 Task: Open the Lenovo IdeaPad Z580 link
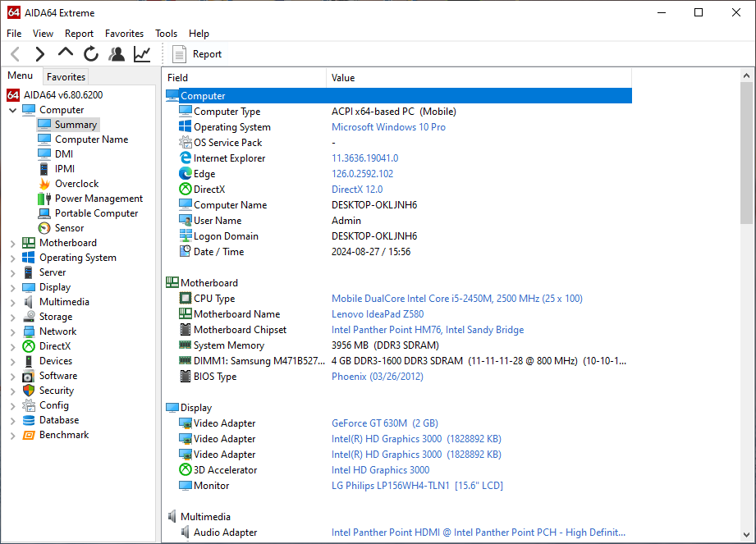(378, 314)
